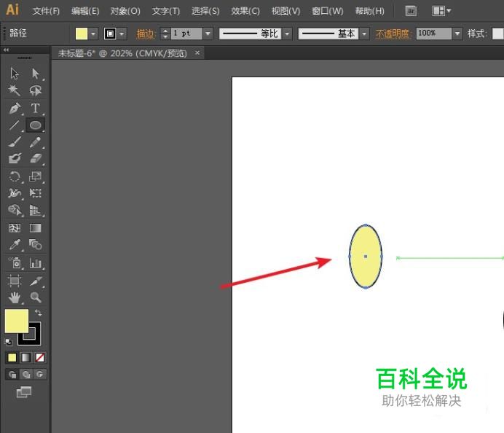Click the 描边 stroke panel link
504x433 pixels.
pyautogui.click(x=145, y=34)
